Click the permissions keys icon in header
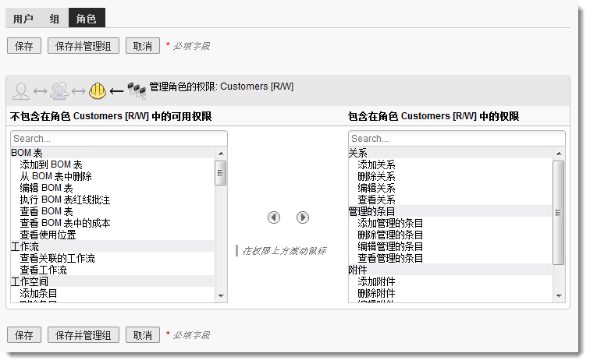590x364 pixels. pyautogui.click(x=137, y=91)
